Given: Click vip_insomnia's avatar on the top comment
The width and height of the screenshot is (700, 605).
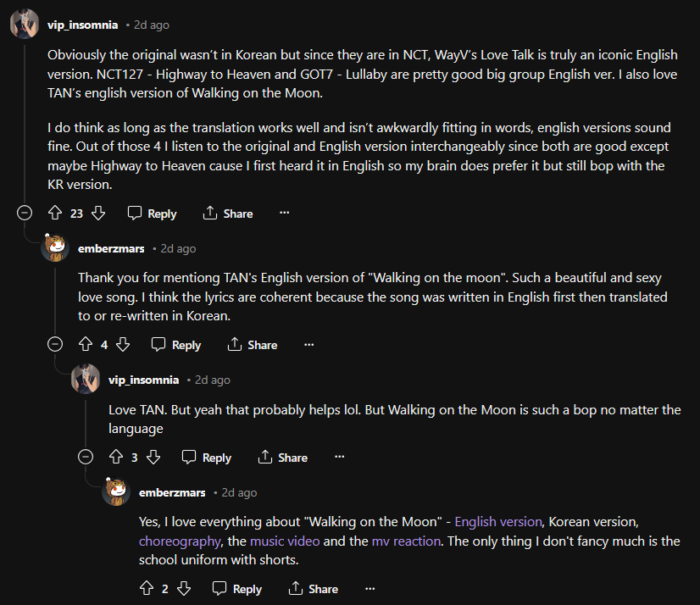Looking at the screenshot, I should tap(23, 25).
